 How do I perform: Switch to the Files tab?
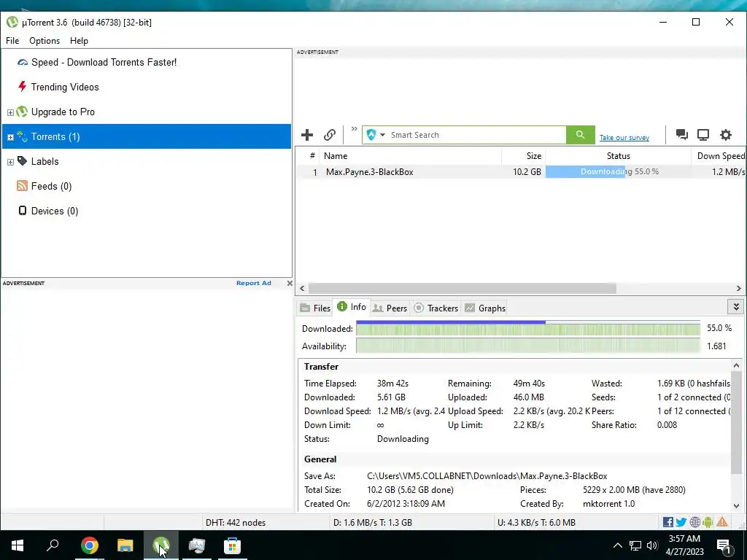[315, 308]
